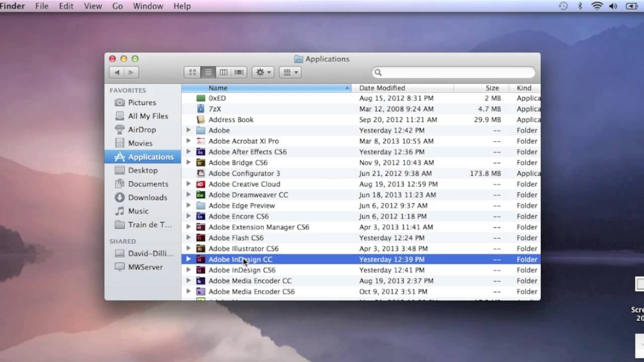
Task: Click the Bluetooth menu bar icon
Action: click(580, 6)
